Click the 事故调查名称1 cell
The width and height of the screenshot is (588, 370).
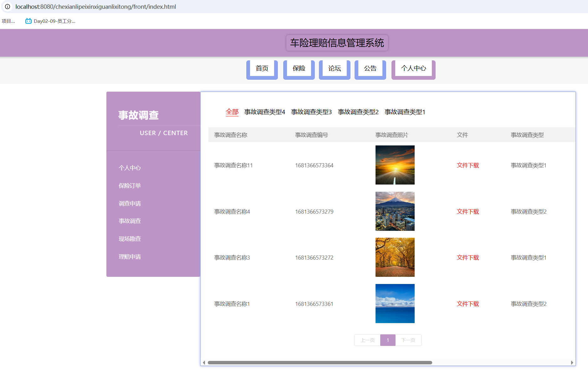(x=232, y=304)
